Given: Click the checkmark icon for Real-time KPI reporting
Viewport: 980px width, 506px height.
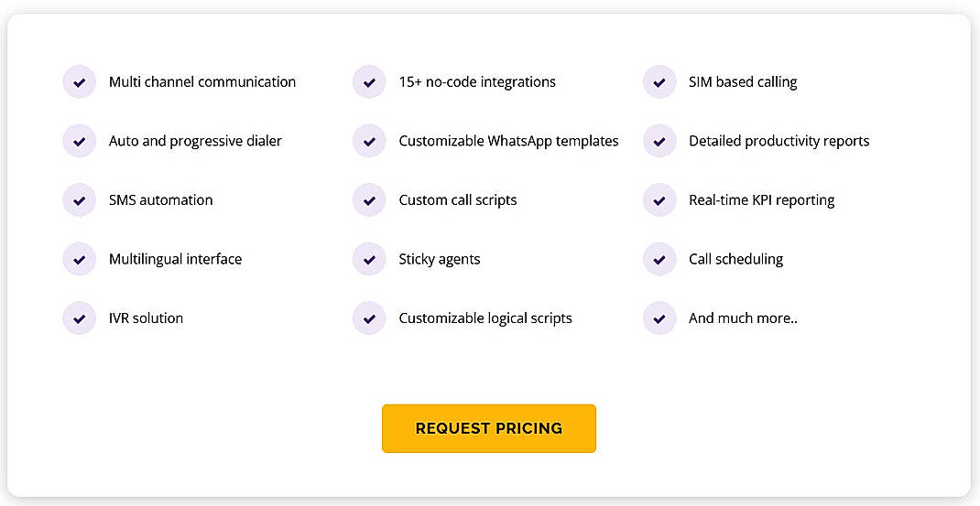Looking at the screenshot, I should pos(659,200).
